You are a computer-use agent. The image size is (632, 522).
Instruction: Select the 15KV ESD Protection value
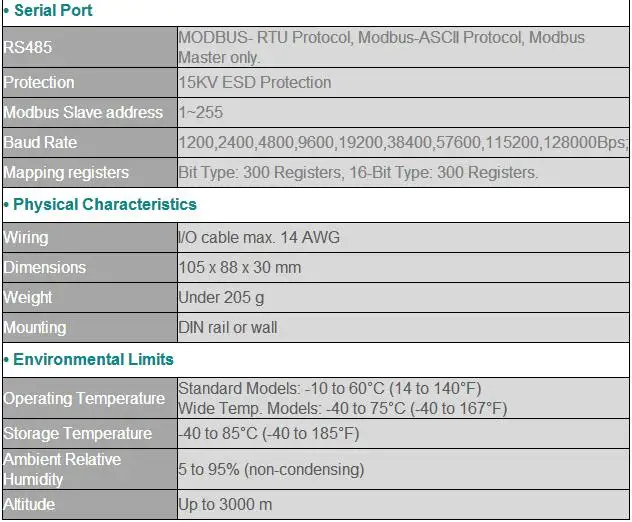[255, 83]
